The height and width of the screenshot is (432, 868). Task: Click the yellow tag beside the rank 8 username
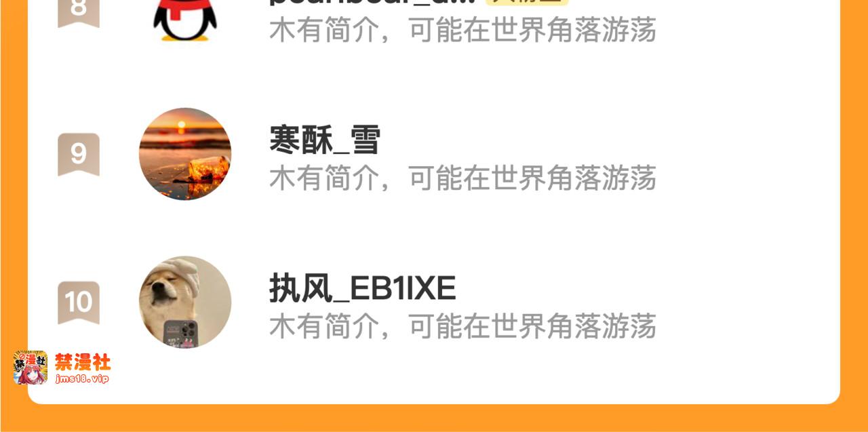click(527, 3)
